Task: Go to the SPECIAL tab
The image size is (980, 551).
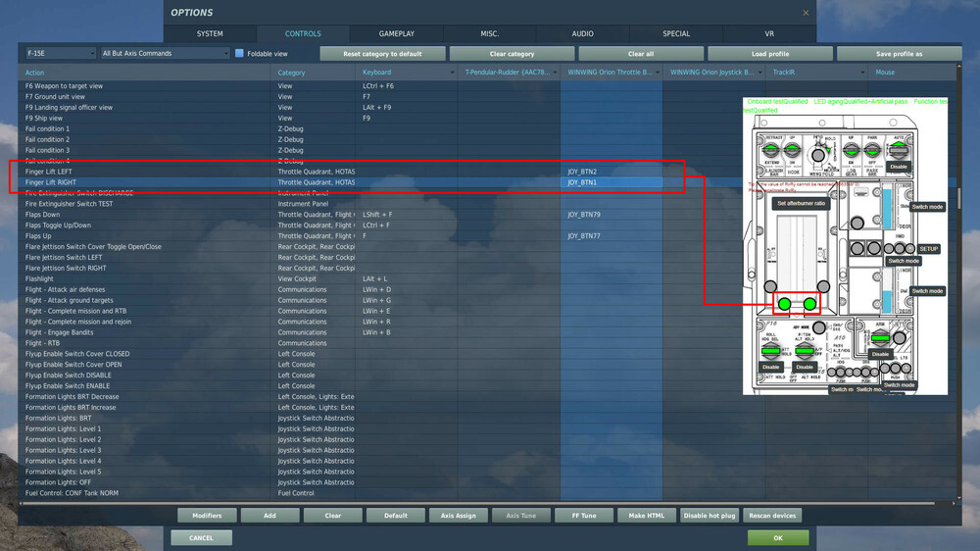Action: pos(676,33)
